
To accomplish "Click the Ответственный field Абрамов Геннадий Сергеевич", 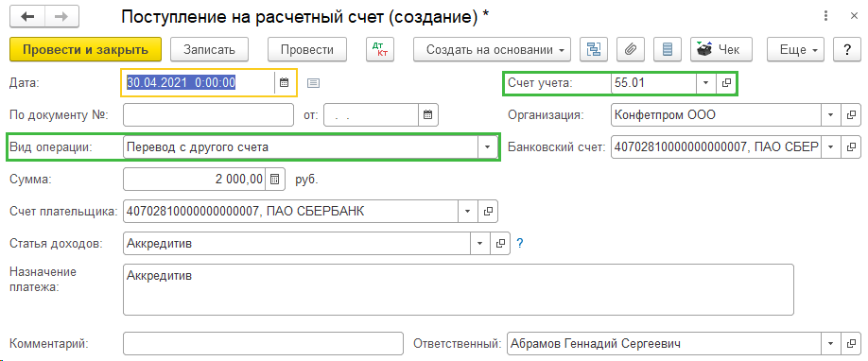I will [x=664, y=343].
